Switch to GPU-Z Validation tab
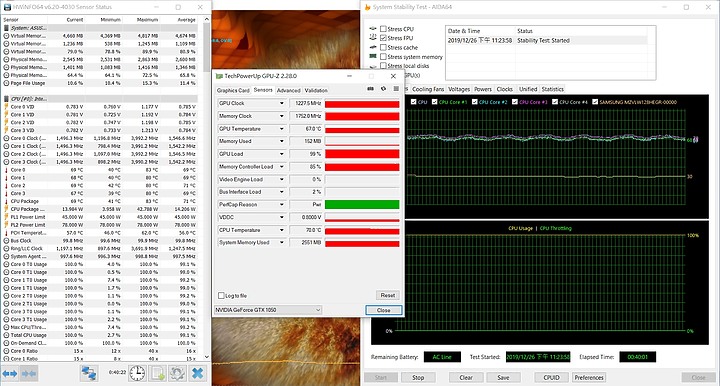Image resolution: width=720 pixels, height=386 pixels. [316, 90]
